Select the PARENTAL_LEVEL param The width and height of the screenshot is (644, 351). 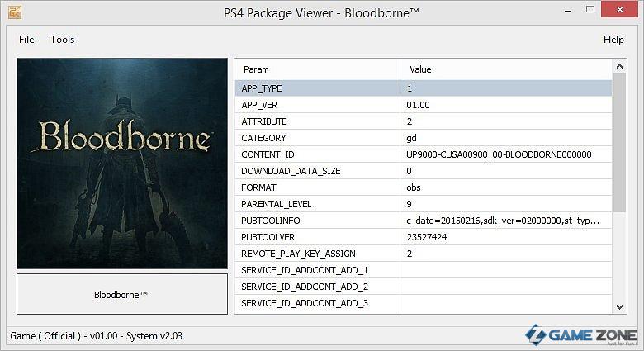[x=277, y=204]
